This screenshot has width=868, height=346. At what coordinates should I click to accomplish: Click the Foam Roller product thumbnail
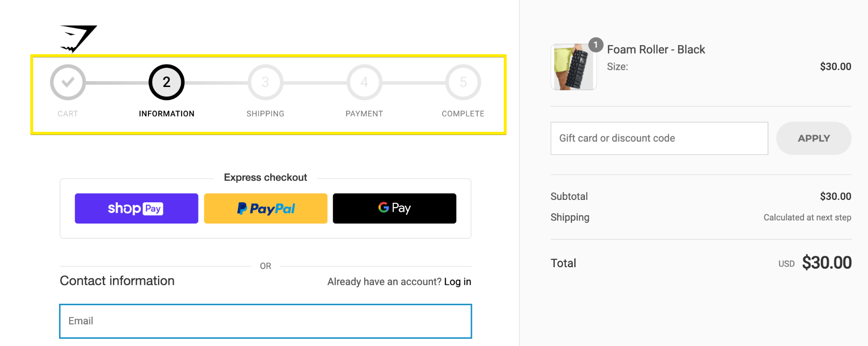(x=574, y=67)
